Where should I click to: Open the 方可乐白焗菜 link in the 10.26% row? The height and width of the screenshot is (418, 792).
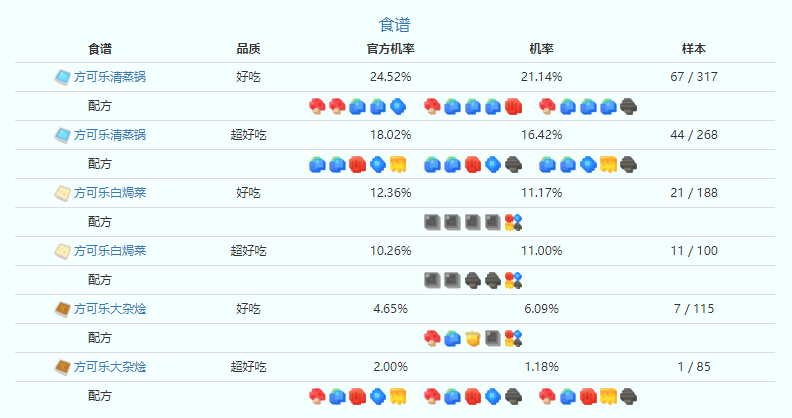(110, 251)
